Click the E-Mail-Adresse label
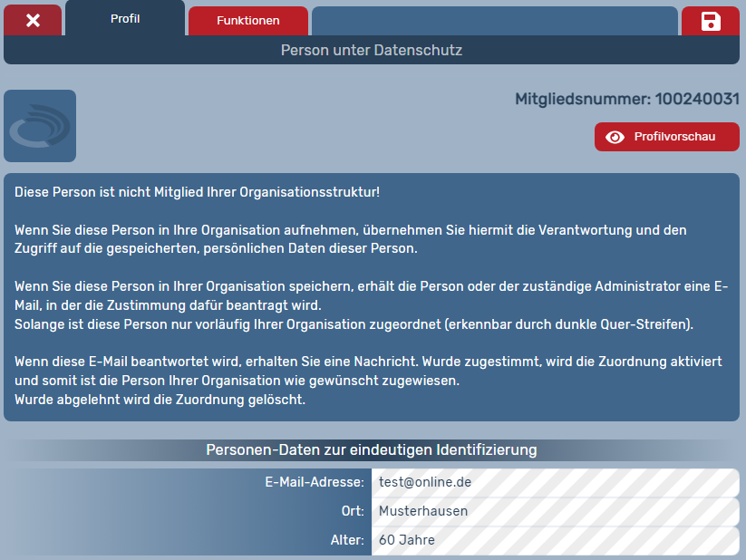The height and width of the screenshot is (560, 746). [x=312, y=482]
